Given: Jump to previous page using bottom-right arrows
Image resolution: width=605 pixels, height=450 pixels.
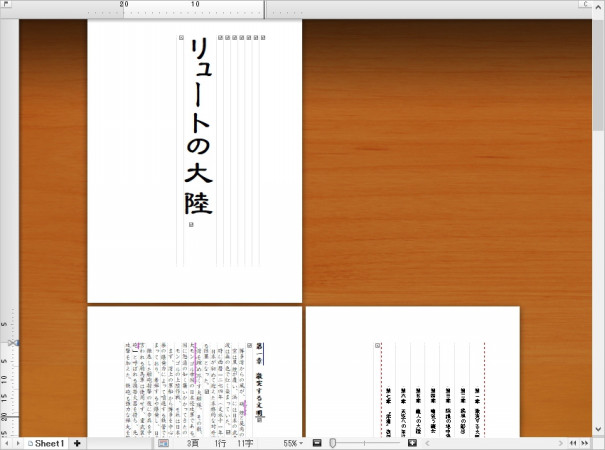Looking at the screenshot, I should (573, 443).
